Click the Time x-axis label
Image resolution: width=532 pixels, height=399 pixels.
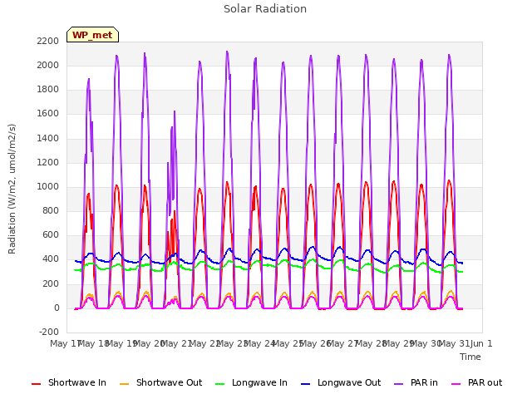coord(470,357)
